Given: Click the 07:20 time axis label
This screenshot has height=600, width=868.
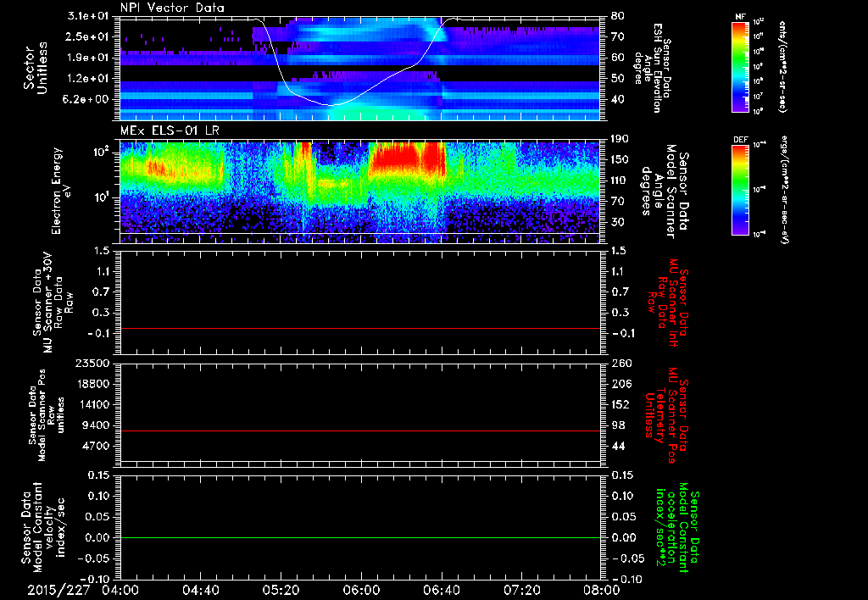Looking at the screenshot, I should click(521, 590).
